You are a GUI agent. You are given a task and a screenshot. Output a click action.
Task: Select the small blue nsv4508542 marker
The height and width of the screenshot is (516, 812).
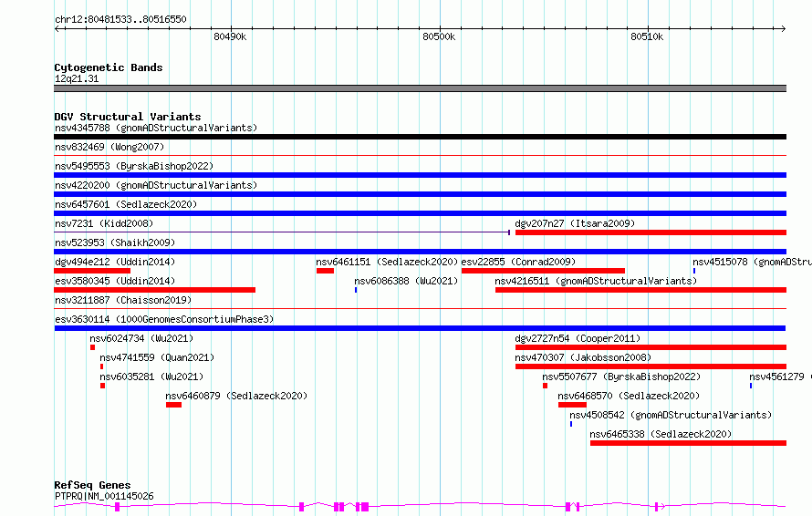[570, 425]
